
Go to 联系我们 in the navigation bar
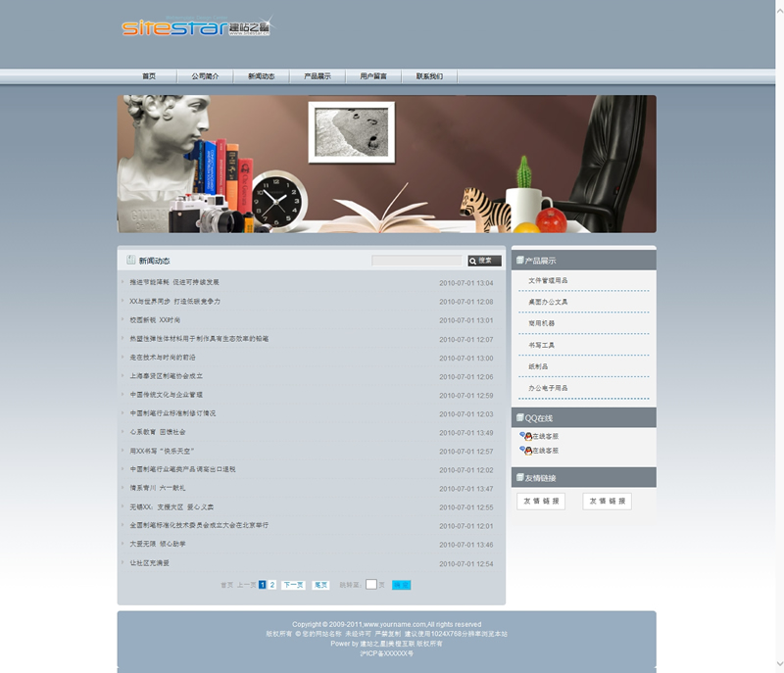pyautogui.click(x=429, y=76)
